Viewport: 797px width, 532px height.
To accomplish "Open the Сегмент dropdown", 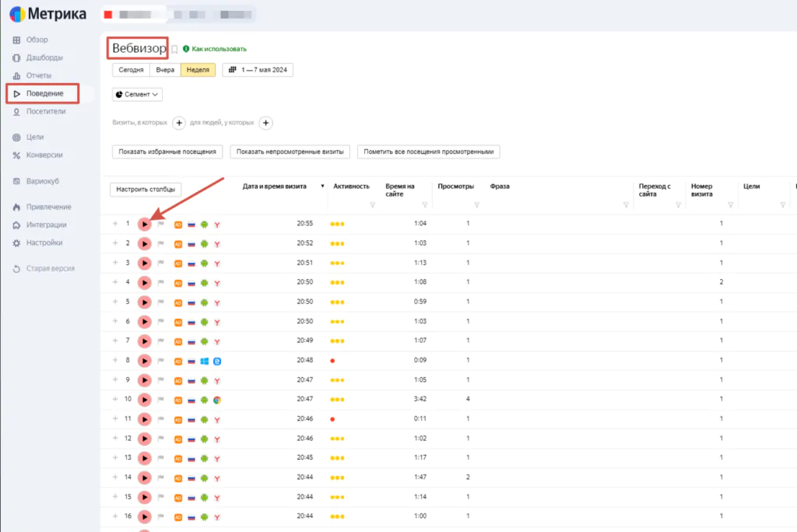I will point(138,94).
